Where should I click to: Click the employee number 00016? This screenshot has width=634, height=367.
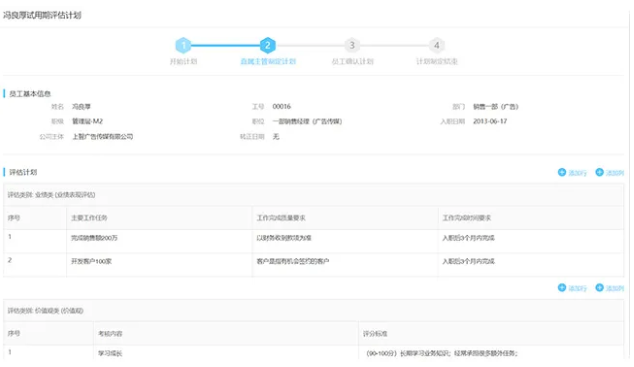click(x=281, y=106)
